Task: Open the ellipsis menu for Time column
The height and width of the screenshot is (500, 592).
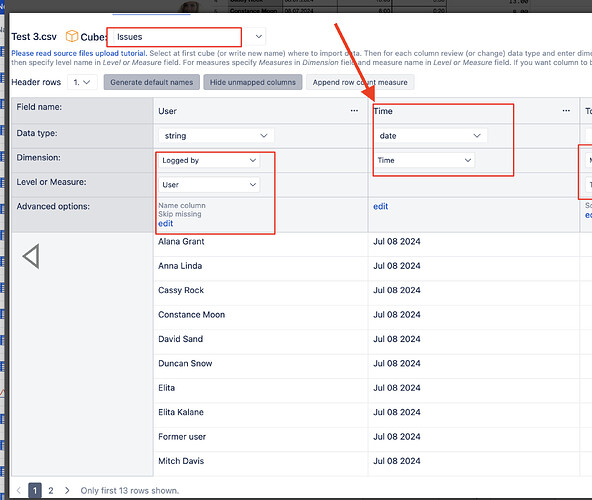Action: click(x=566, y=111)
